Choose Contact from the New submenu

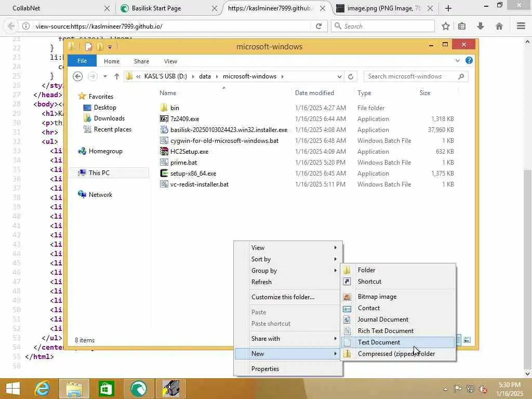[x=397, y=308]
